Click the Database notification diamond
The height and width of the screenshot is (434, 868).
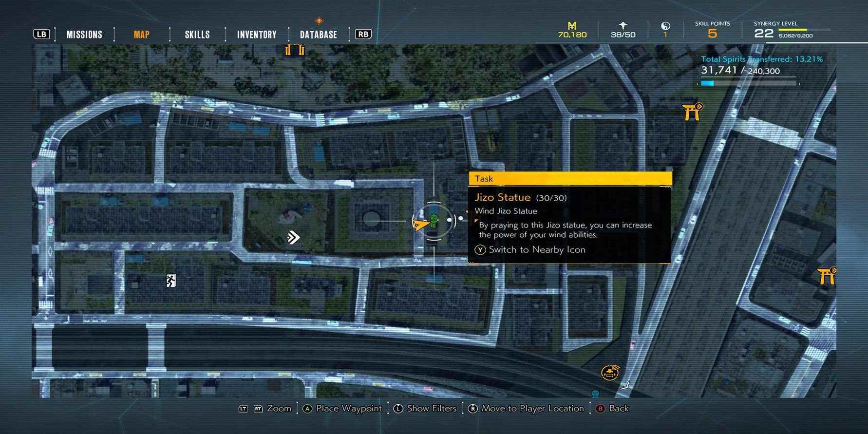319,20
